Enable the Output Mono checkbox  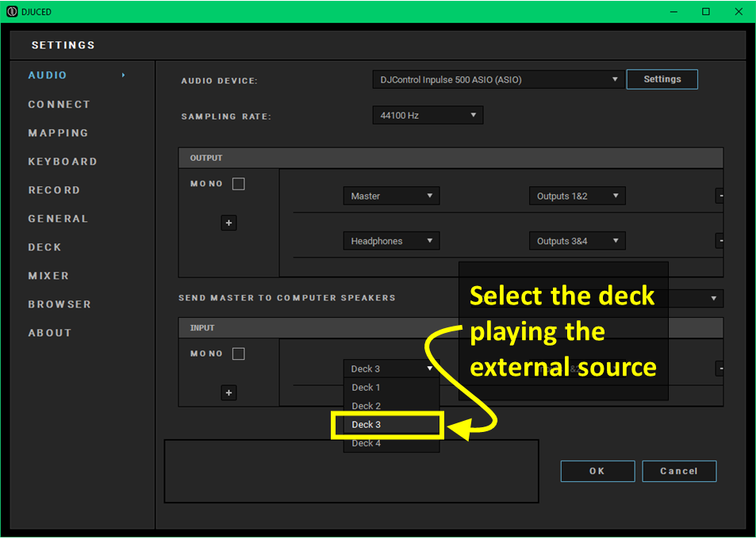pos(239,184)
